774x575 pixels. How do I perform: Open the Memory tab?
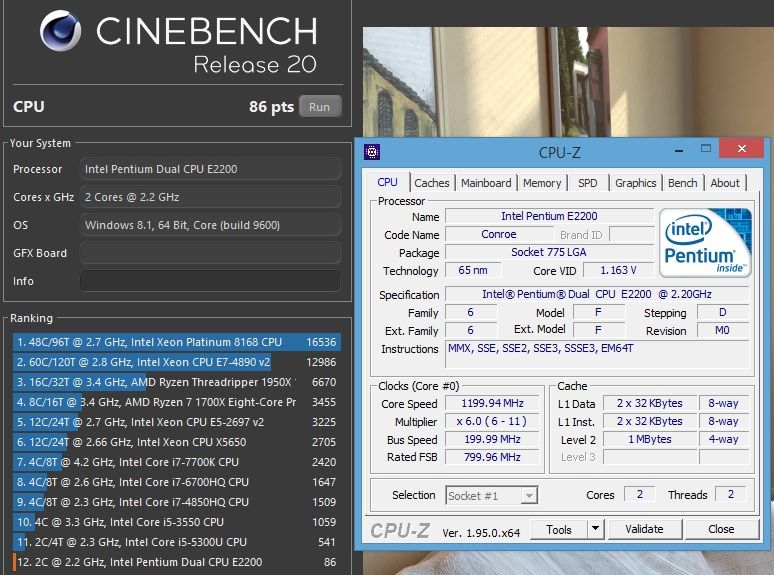542,183
